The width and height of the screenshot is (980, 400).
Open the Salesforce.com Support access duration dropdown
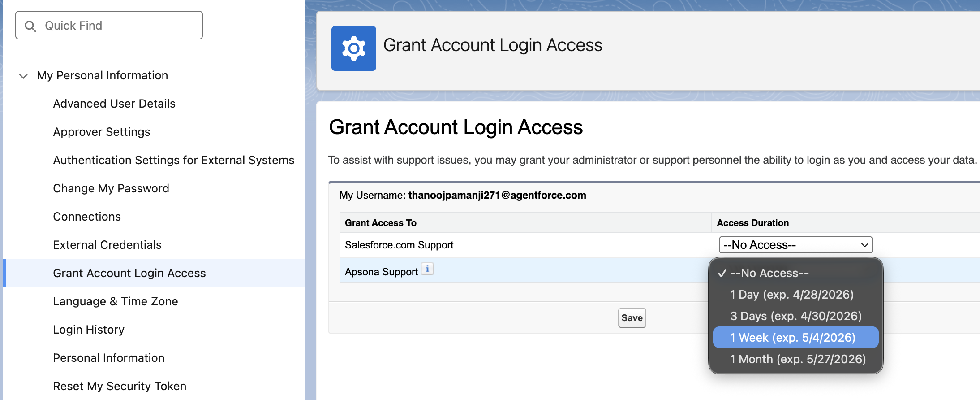tap(795, 245)
